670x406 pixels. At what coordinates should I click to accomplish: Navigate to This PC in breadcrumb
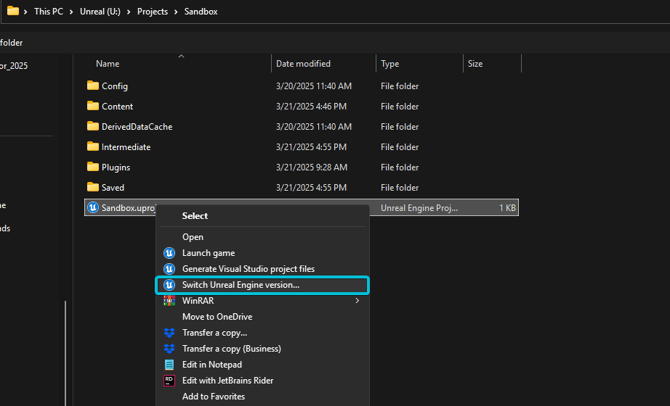point(49,12)
